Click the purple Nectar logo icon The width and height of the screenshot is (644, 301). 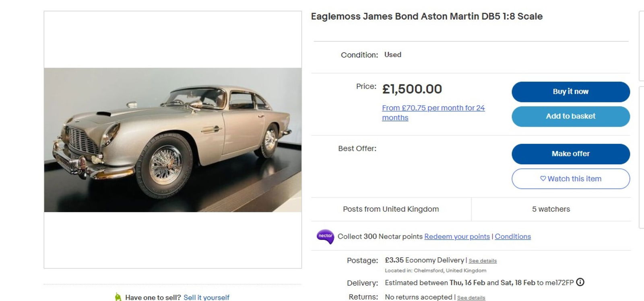click(x=325, y=237)
